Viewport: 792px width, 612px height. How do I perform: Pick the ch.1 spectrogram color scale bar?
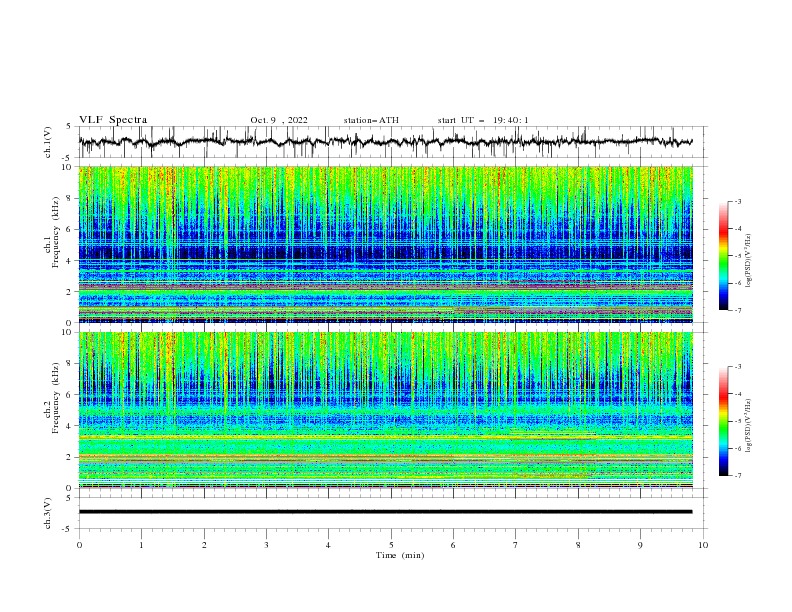[723, 256]
